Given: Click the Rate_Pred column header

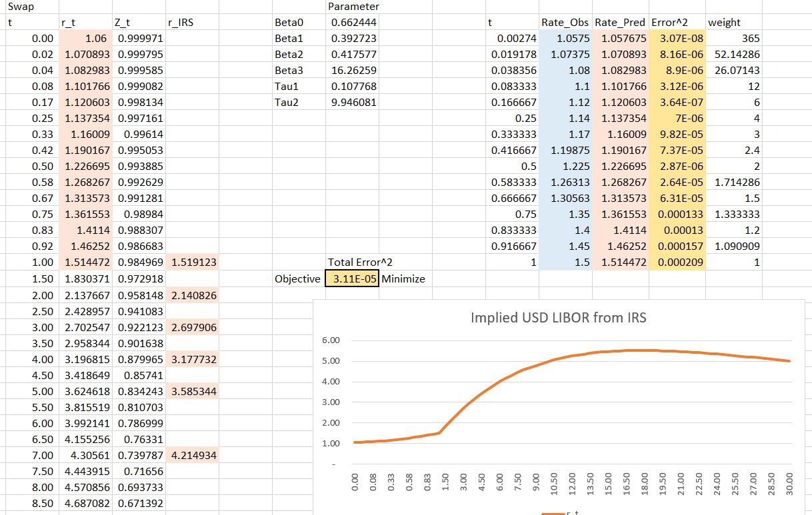Looking at the screenshot, I should tap(620, 23).
